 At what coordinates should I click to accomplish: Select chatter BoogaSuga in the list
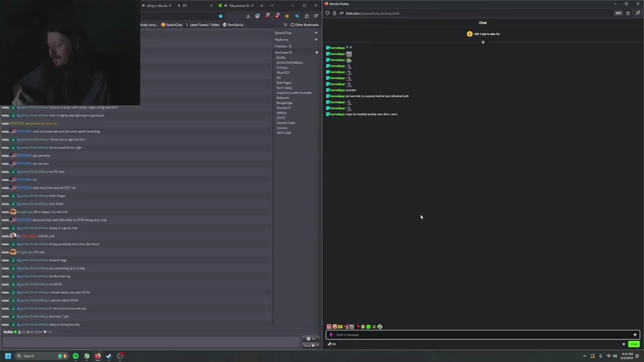[x=284, y=103]
